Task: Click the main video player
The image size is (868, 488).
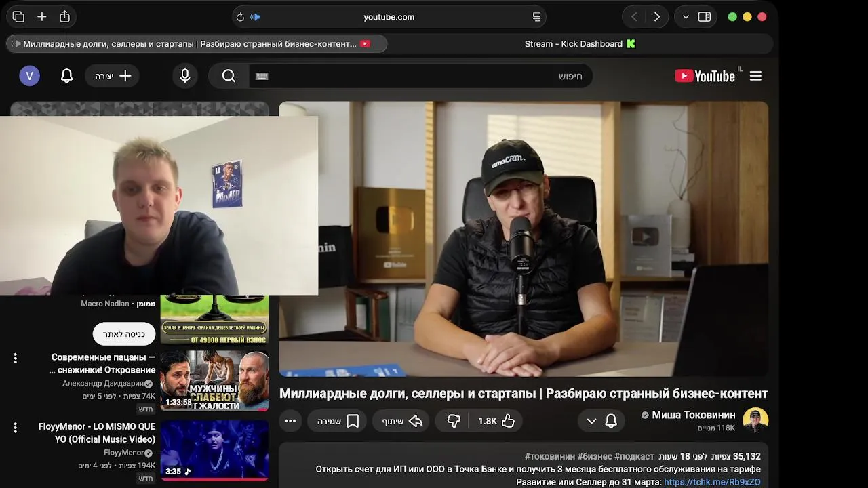Action: coord(524,239)
